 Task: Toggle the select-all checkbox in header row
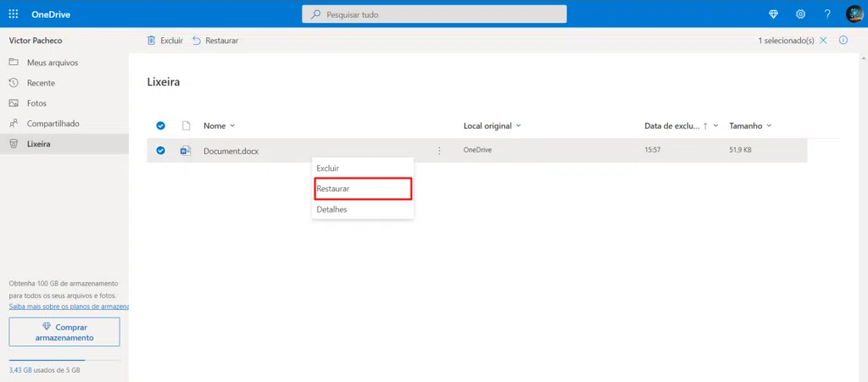[160, 125]
